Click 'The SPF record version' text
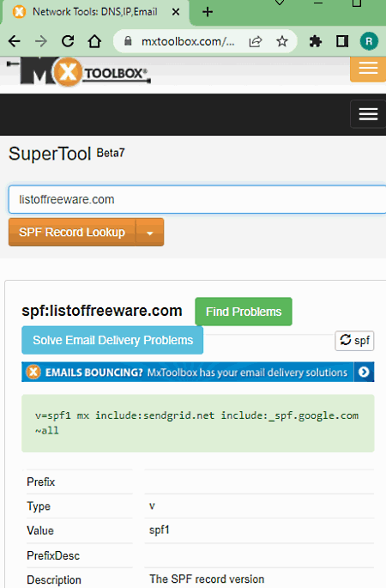386x588 pixels. pos(207,579)
